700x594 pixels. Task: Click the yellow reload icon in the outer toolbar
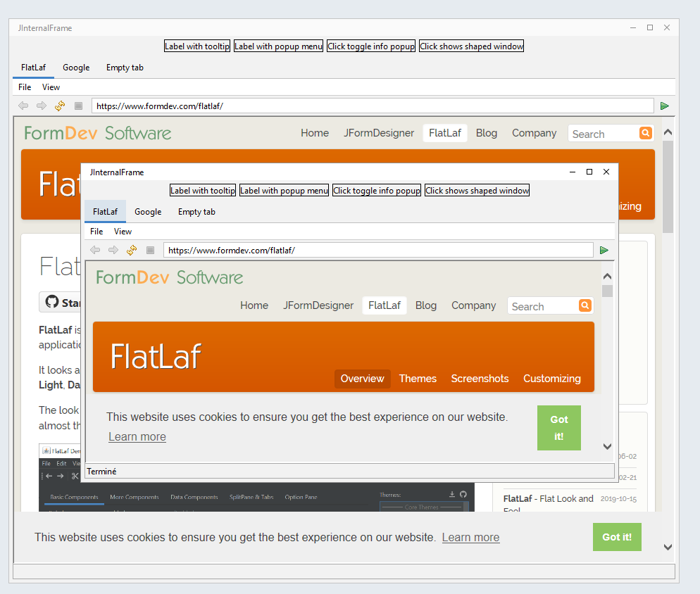point(59,106)
